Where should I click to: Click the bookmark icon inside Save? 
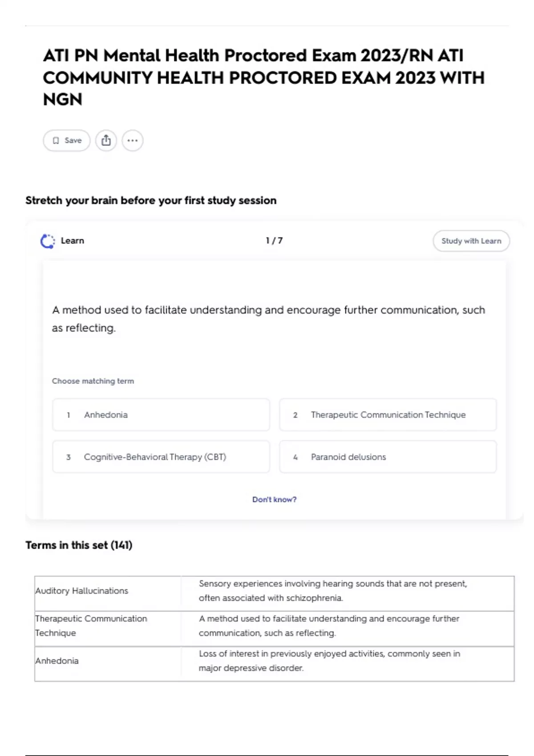pyautogui.click(x=56, y=141)
